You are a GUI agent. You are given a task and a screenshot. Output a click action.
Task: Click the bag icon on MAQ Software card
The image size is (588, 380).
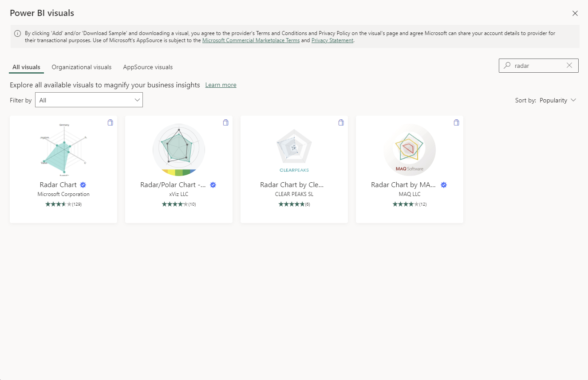[456, 122]
